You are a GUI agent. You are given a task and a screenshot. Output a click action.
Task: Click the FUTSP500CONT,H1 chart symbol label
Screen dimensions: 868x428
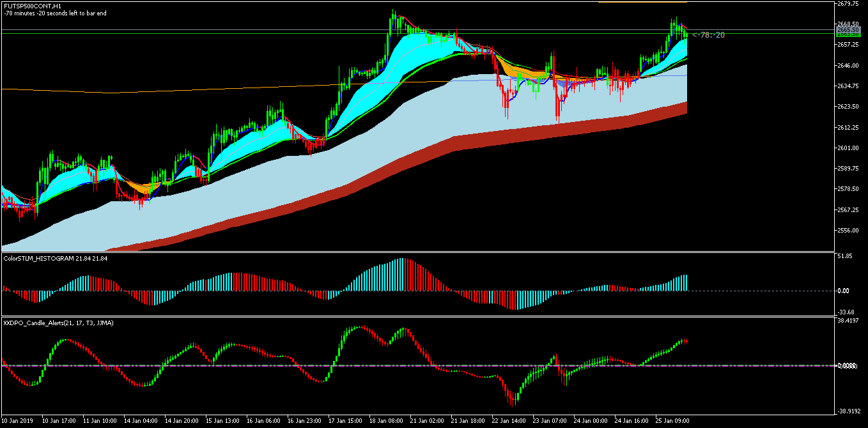pos(32,6)
